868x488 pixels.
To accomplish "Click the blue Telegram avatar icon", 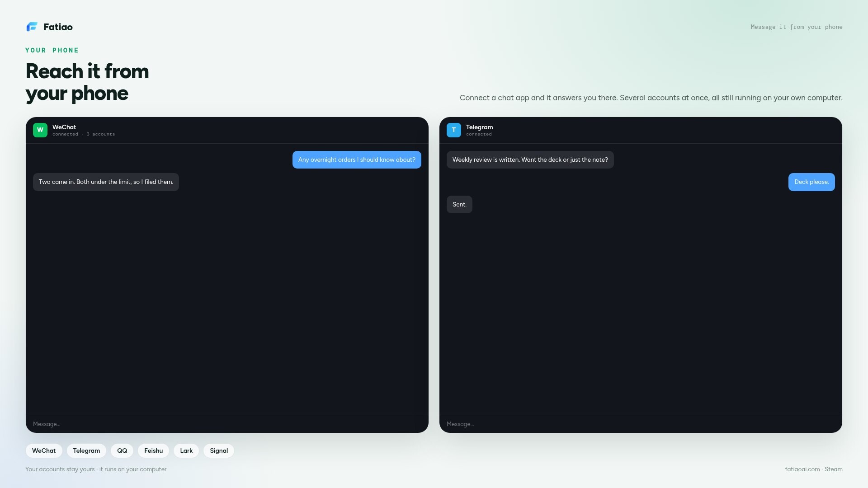I will [x=454, y=130].
